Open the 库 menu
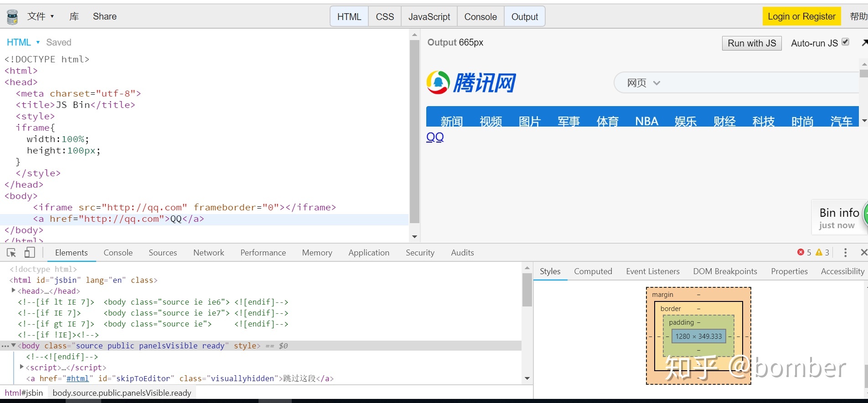This screenshot has height=403, width=868. click(x=74, y=16)
